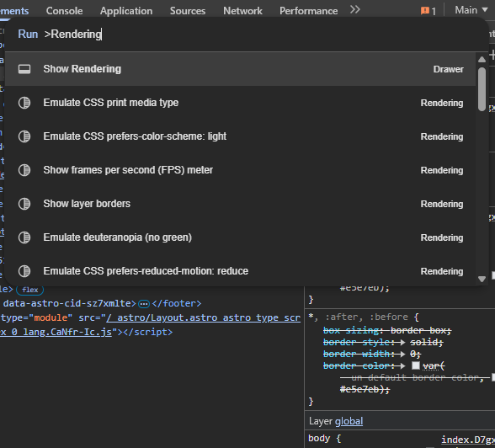Click the drawer icon beside Show Rendering
Screen dimensions: 495x448
(x=24, y=69)
